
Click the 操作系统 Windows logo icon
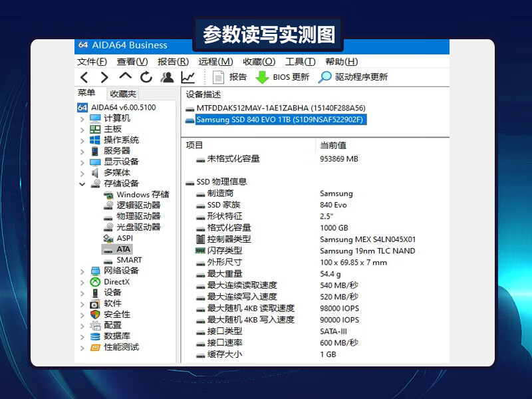coord(95,140)
